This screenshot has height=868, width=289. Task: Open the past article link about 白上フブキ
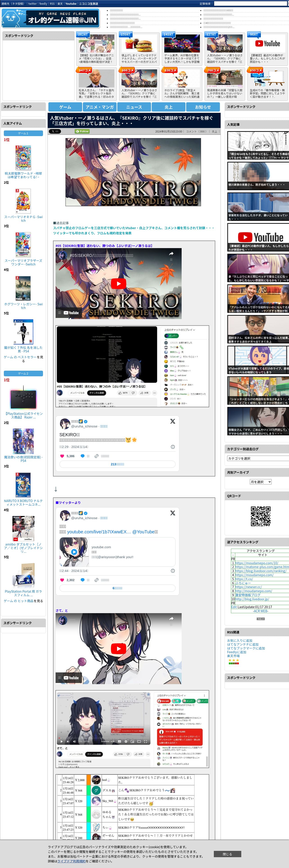pyautogui.click(x=133, y=231)
